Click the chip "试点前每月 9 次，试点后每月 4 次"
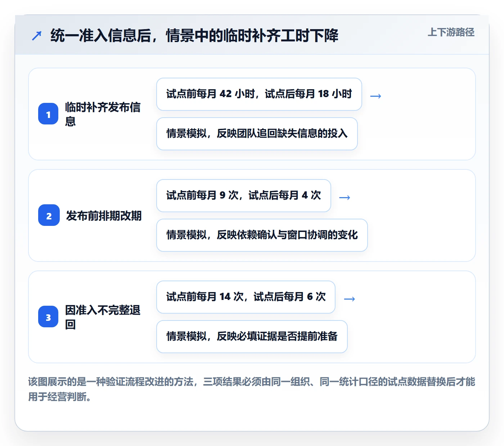504x446 pixels. click(244, 196)
